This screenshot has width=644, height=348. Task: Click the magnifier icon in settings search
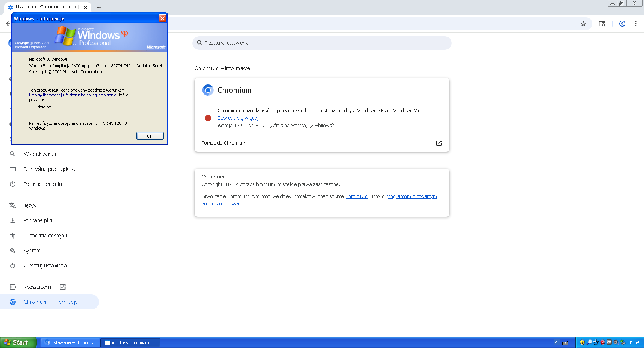coord(200,43)
